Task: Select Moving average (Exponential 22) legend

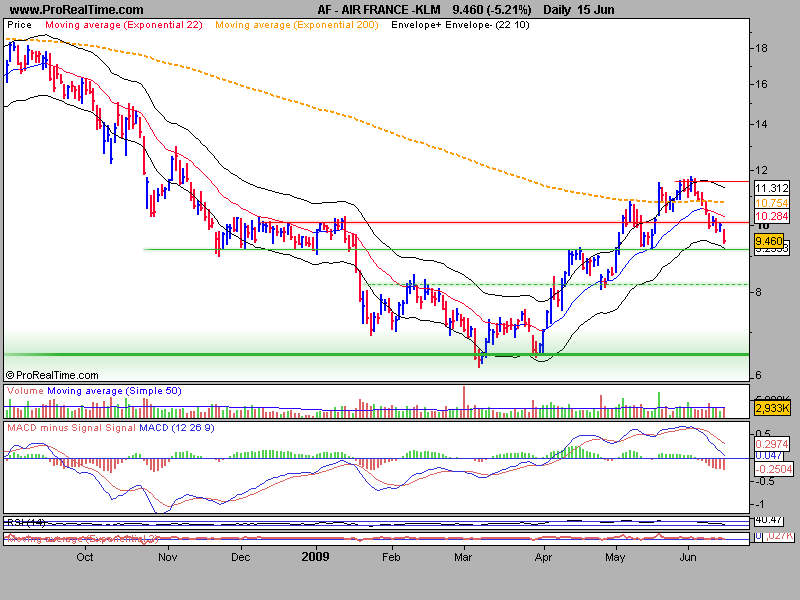Action: tap(124, 24)
